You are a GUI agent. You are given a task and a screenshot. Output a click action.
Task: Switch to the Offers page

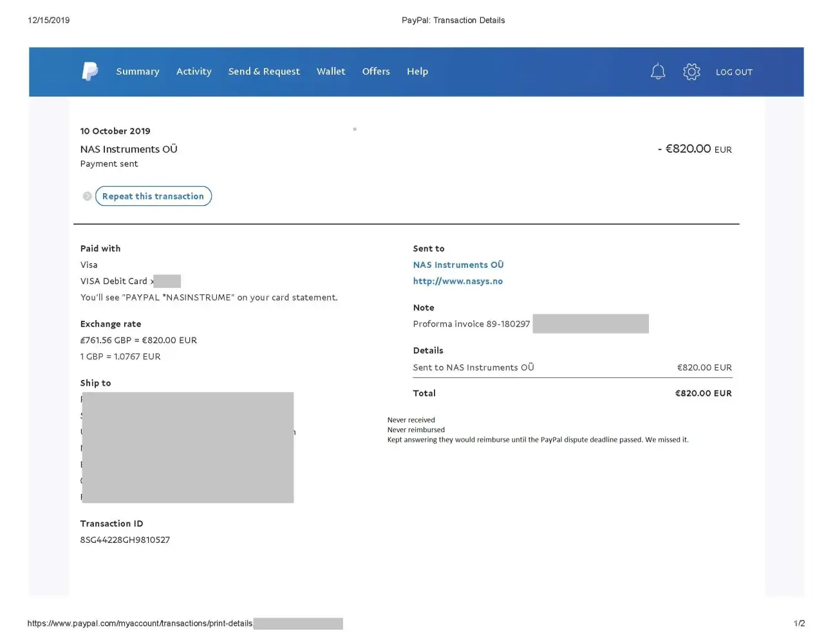(x=376, y=71)
